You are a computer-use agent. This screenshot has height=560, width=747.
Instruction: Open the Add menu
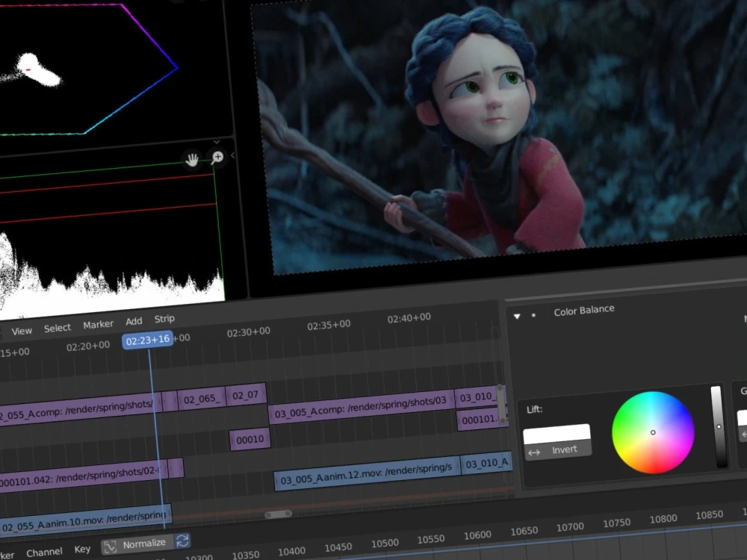(x=134, y=321)
